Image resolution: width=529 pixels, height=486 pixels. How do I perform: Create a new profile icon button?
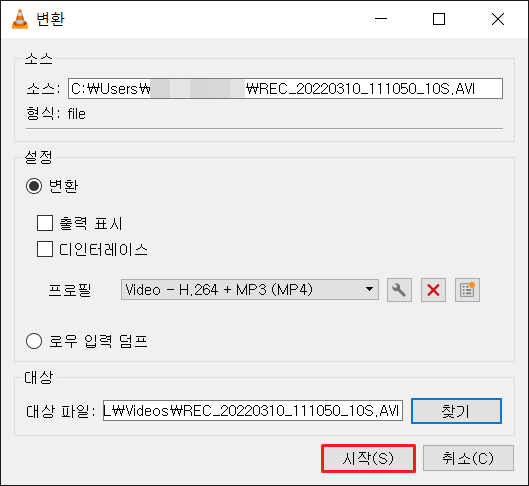click(x=467, y=290)
